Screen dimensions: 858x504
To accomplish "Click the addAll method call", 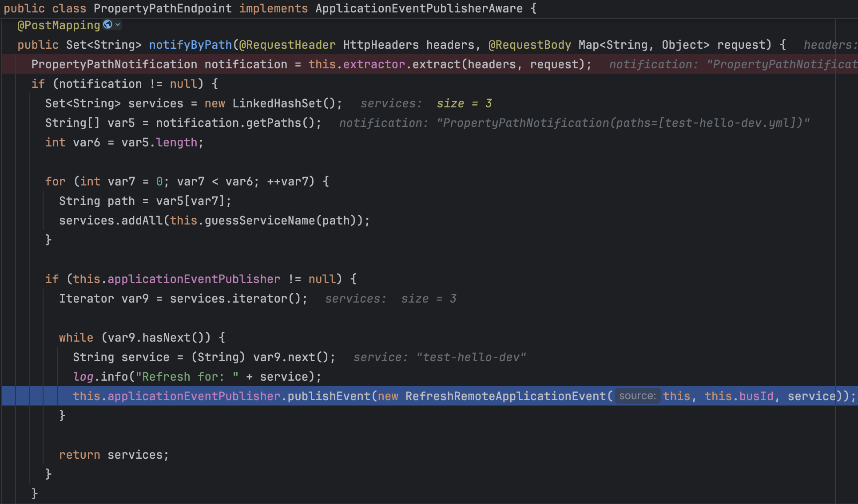I will [x=142, y=220].
